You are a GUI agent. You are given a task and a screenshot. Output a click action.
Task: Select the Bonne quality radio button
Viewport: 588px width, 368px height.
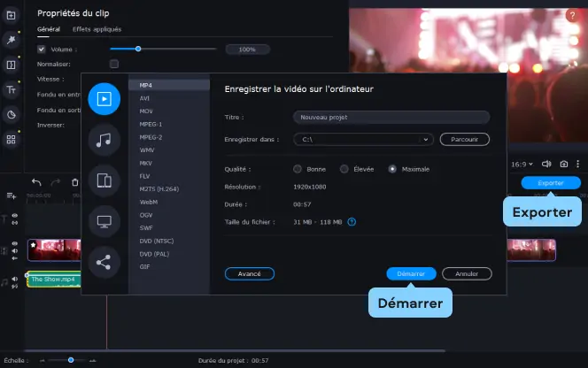298,169
